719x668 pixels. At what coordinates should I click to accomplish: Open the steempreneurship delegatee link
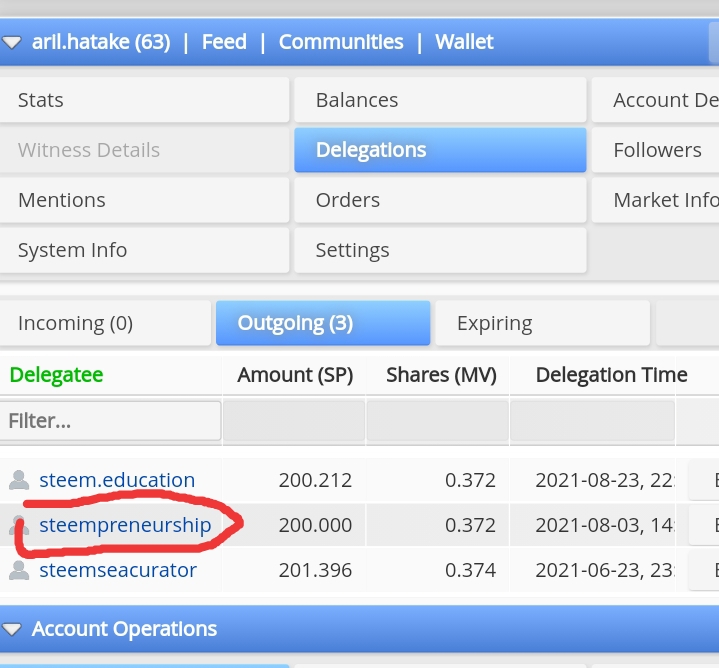coord(125,525)
